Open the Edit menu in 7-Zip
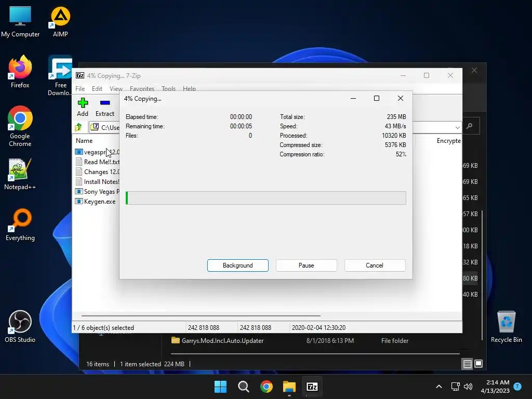The image size is (532, 399). coord(97,88)
